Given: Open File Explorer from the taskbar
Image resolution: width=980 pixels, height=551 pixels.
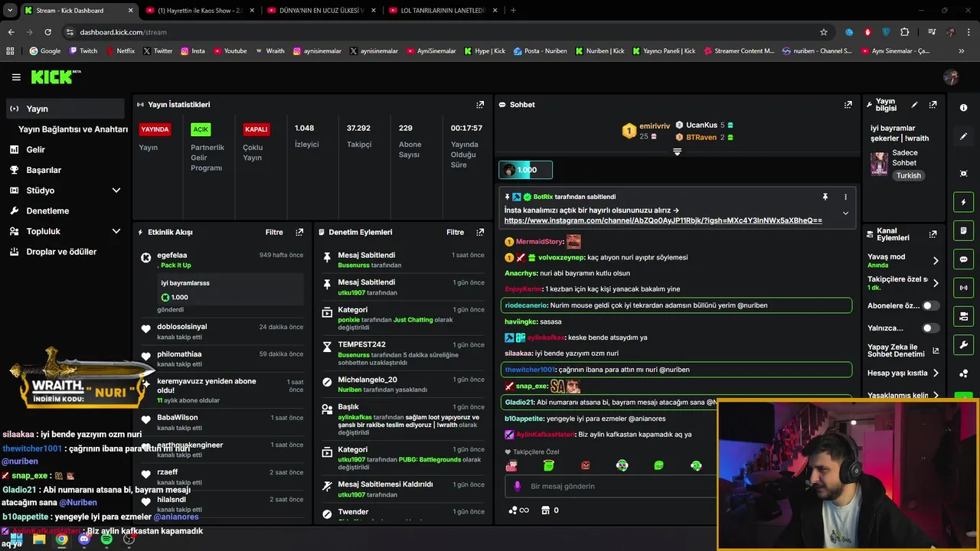Looking at the screenshot, I should click(x=39, y=539).
